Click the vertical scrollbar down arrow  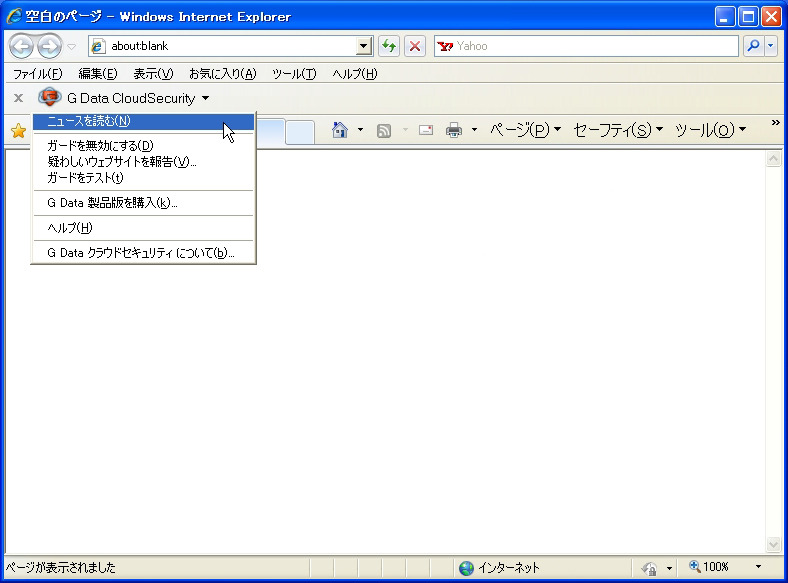pyautogui.click(x=773, y=544)
